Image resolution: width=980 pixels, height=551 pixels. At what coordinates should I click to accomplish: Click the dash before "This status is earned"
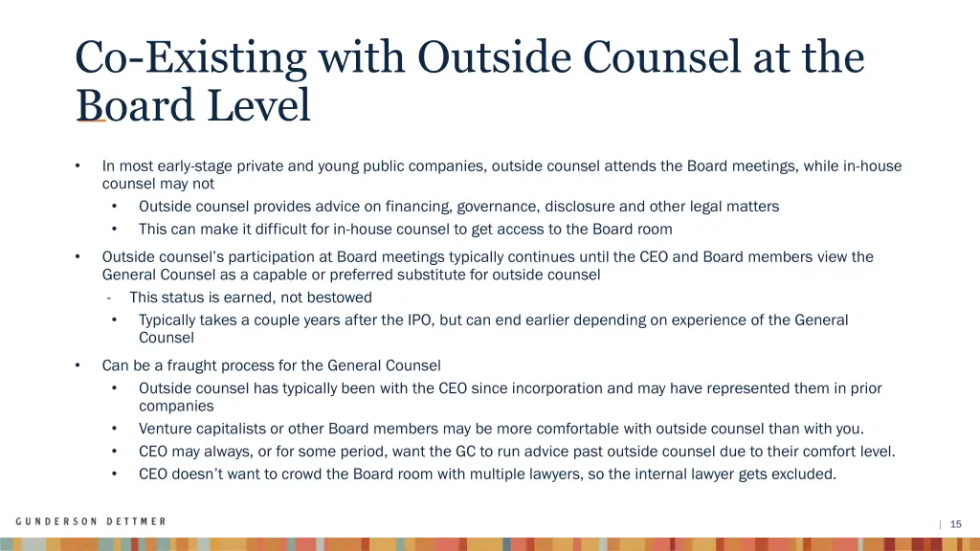pyautogui.click(x=109, y=298)
